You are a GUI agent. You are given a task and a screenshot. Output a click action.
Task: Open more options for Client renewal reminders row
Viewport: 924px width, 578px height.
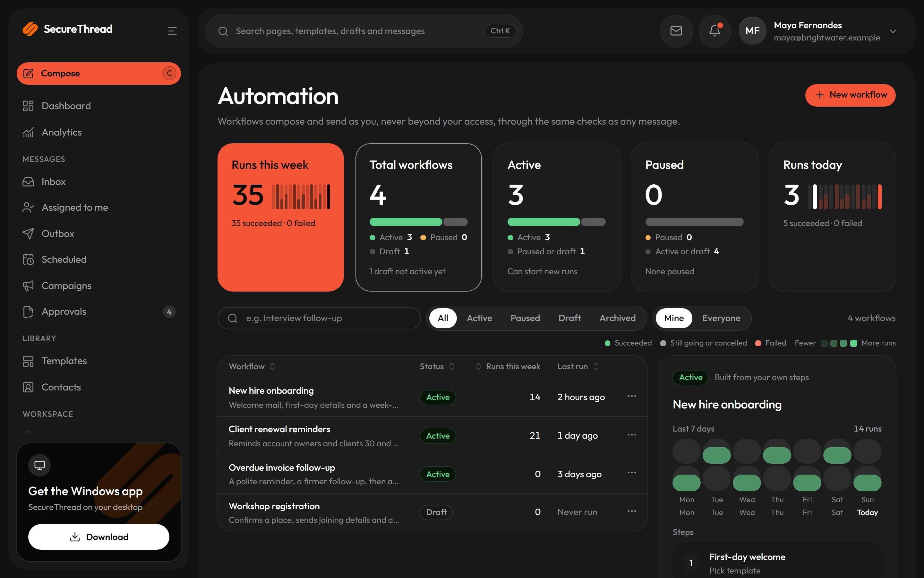[632, 435]
